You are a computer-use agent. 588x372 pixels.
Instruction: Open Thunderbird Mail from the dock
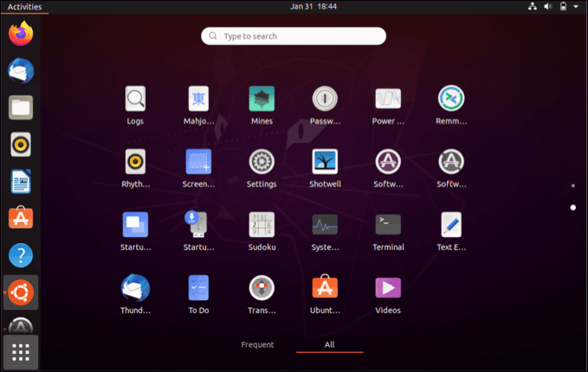coord(21,70)
